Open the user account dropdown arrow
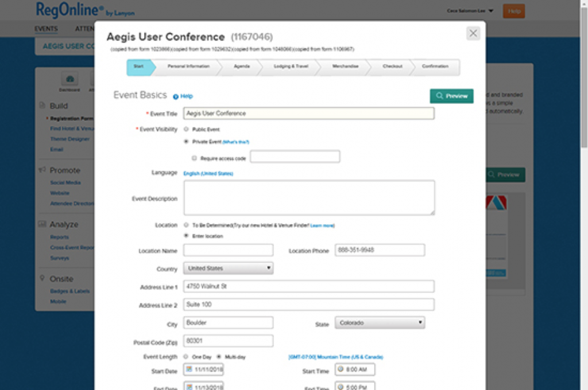 [x=491, y=11]
